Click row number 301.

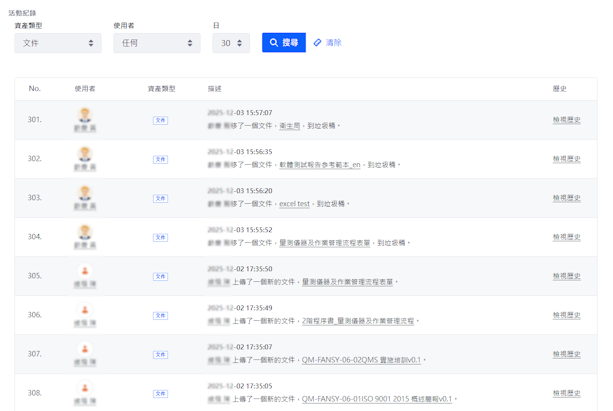pos(34,120)
